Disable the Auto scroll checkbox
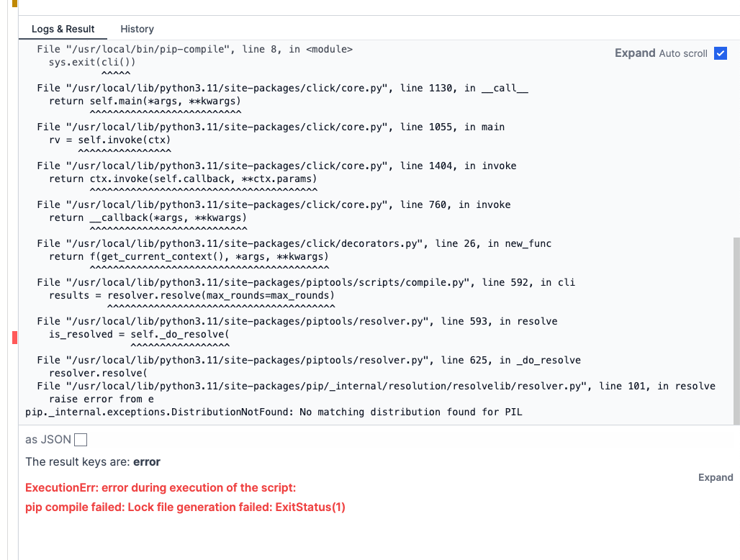This screenshot has height=560, width=740. (x=718, y=53)
